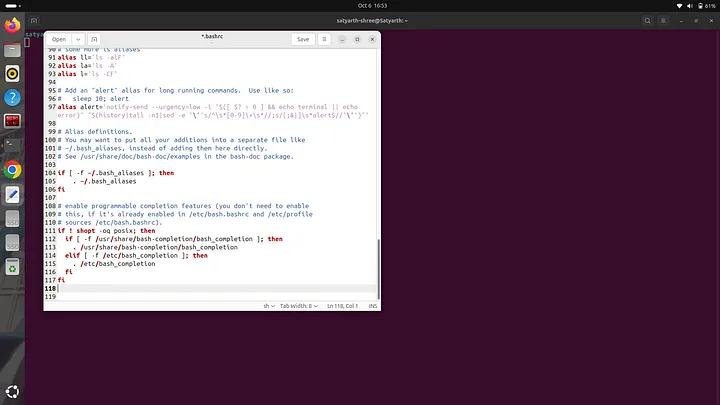Click the new tab icon in Terminal
This screenshot has height=405, width=720.
[34, 21]
